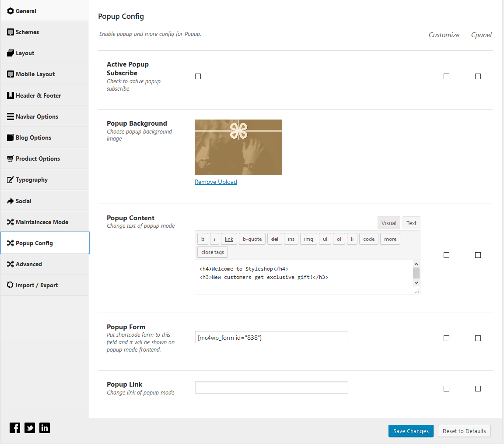Click the ol quicktag button
Image resolution: width=504 pixels, height=444 pixels.
(339, 239)
